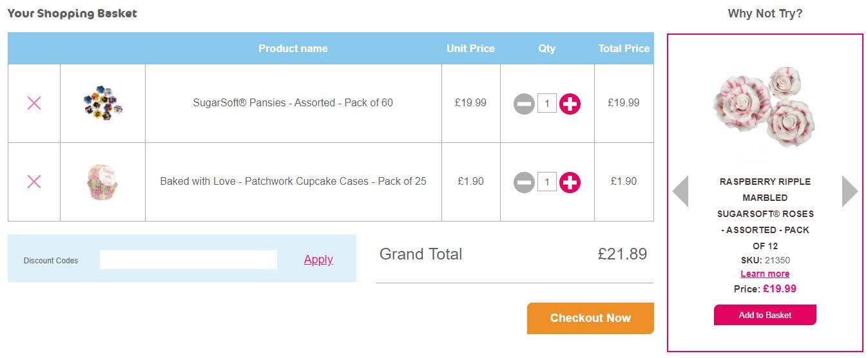Focus the Discount Codes input field

[188, 259]
